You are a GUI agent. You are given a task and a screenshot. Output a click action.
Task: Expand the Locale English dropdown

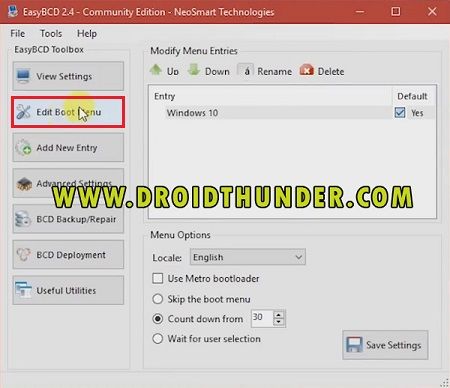(x=248, y=257)
